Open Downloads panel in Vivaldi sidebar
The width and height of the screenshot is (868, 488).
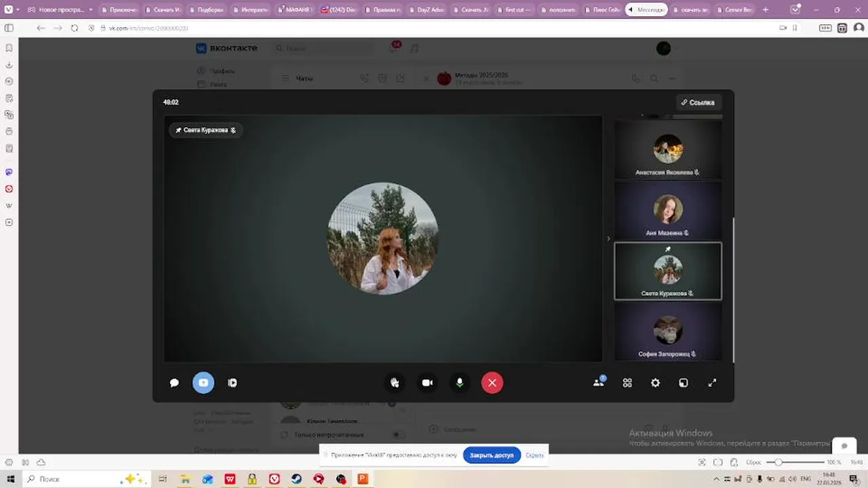pos(9,65)
